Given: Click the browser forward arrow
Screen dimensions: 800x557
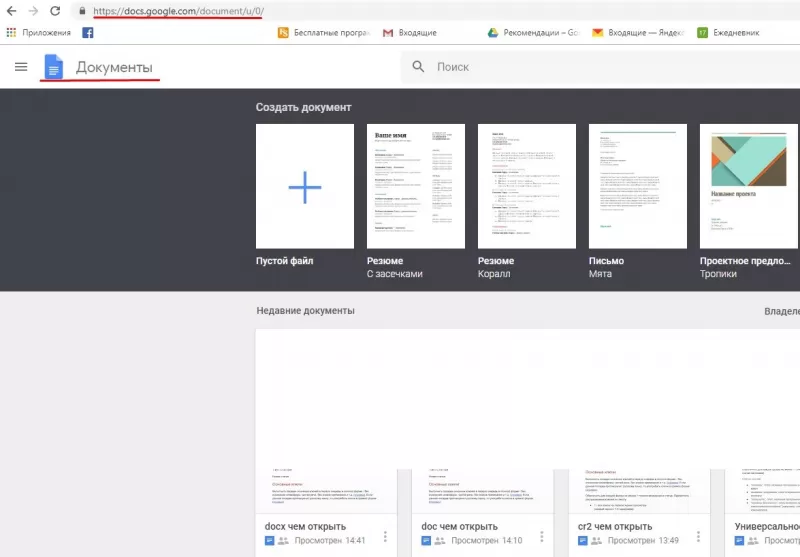Looking at the screenshot, I should pyautogui.click(x=33, y=11).
